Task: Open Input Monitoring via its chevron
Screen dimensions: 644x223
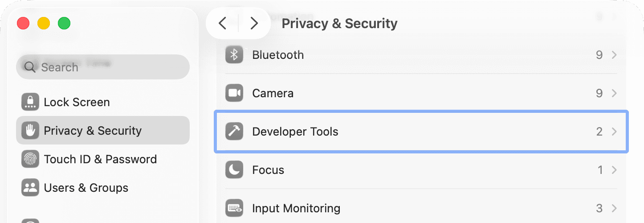Action: pyautogui.click(x=614, y=208)
